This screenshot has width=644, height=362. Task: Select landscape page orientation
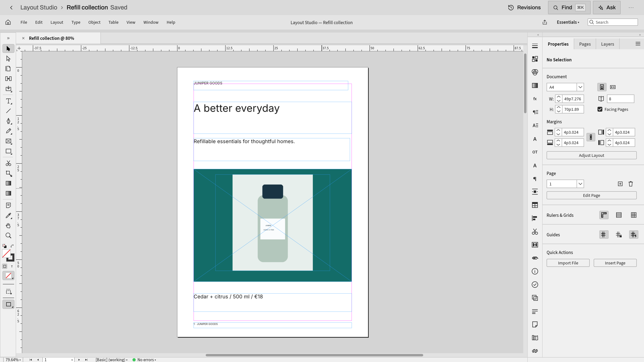(613, 87)
